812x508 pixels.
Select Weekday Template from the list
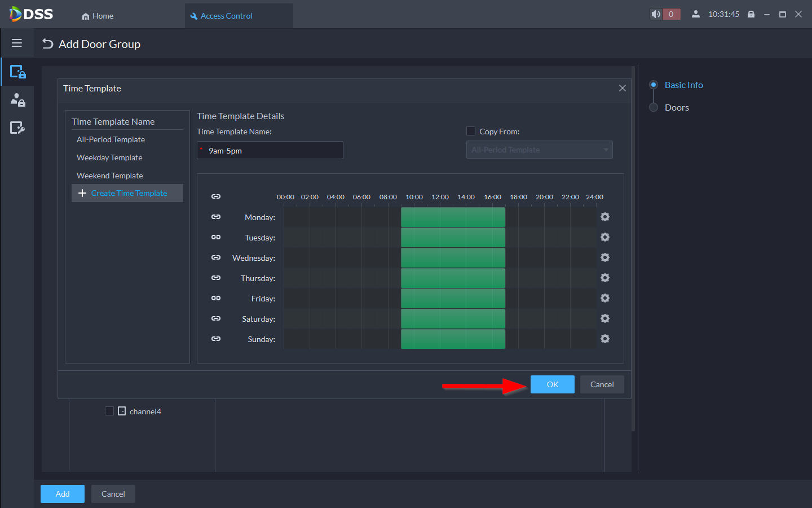tap(110, 157)
